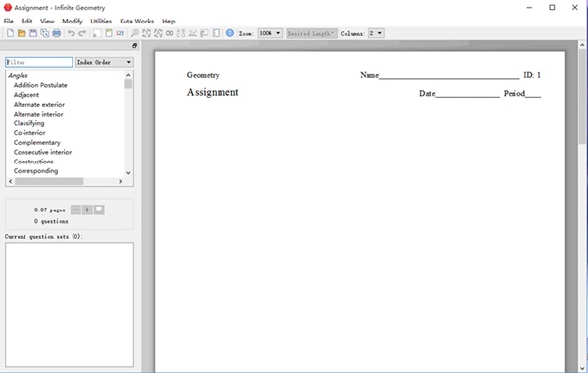588x373 pixels.
Task: Click the comment flag icon in the toolbar
Action: (204, 33)
